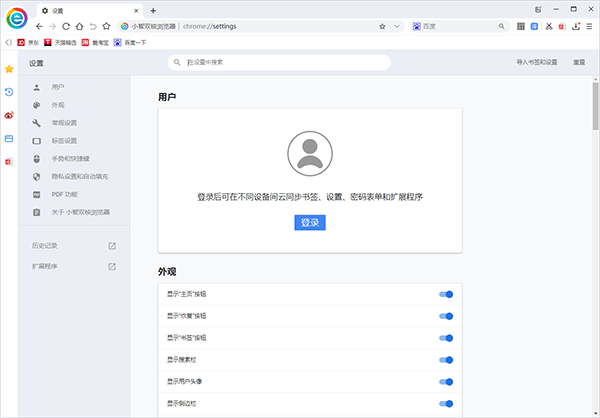
Task: Open the history clock icon in sidebar
Action: pos(9,92)
